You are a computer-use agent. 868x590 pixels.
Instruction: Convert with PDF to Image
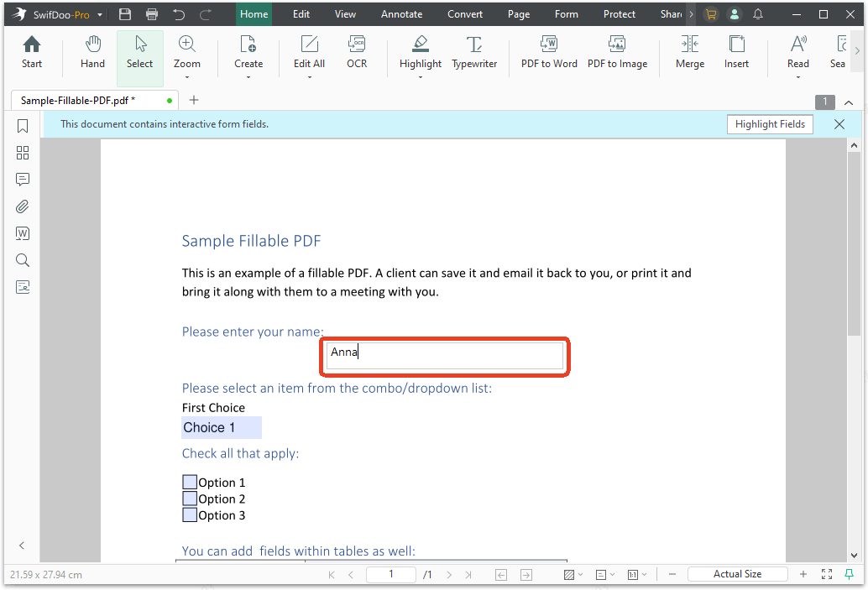point(617,53)
